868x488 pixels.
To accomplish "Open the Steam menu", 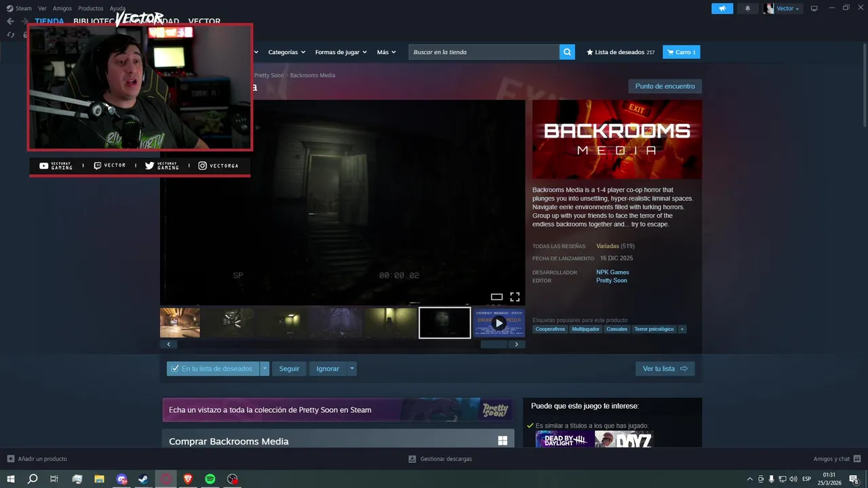I will [19, 8].
